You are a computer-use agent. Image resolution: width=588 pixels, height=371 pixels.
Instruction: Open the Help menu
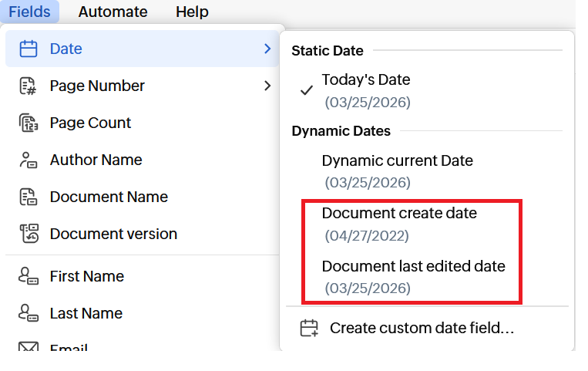pos(192,12)
